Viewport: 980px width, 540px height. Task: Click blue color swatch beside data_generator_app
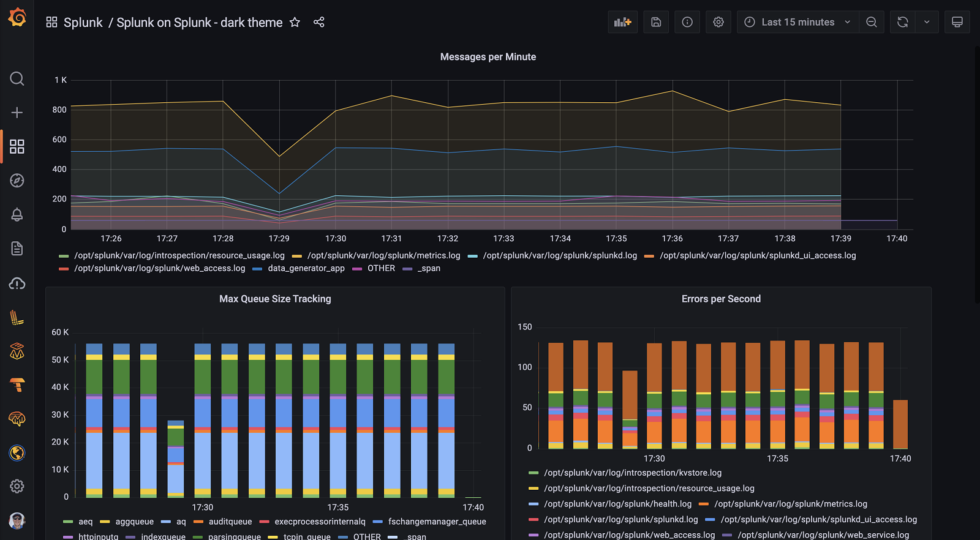pos(257,269)
